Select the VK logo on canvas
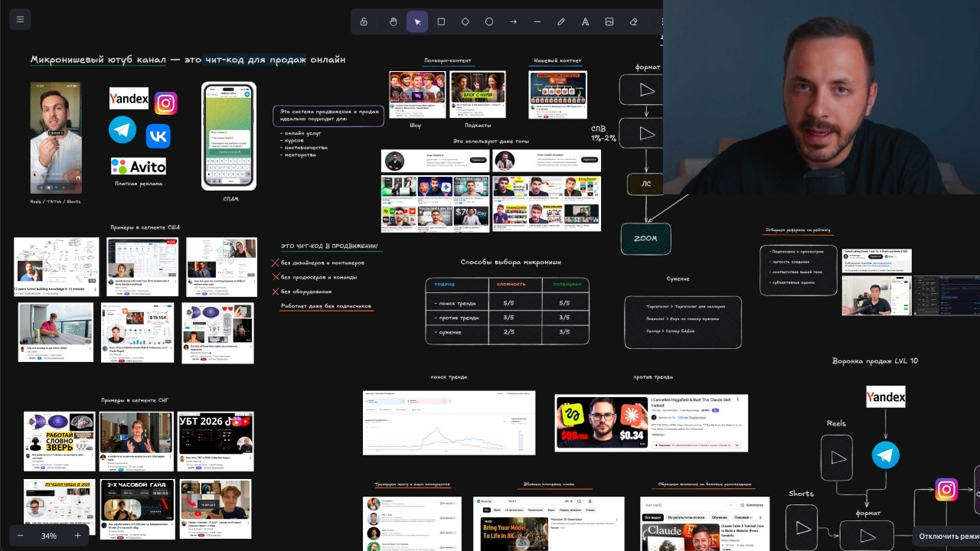This screenshot has height=551, width=980. coord(158,135)
